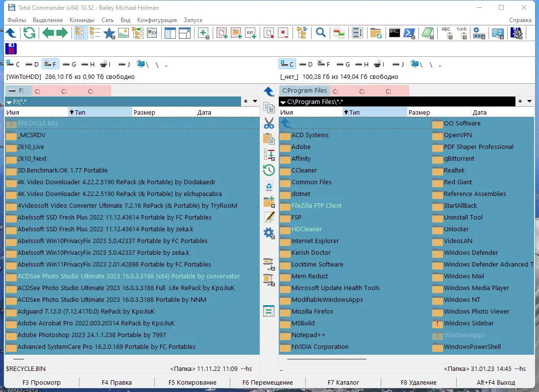Click the ABC copy names clipboard icon
This screenshot has height=392, width=539.
coord(446,33)
